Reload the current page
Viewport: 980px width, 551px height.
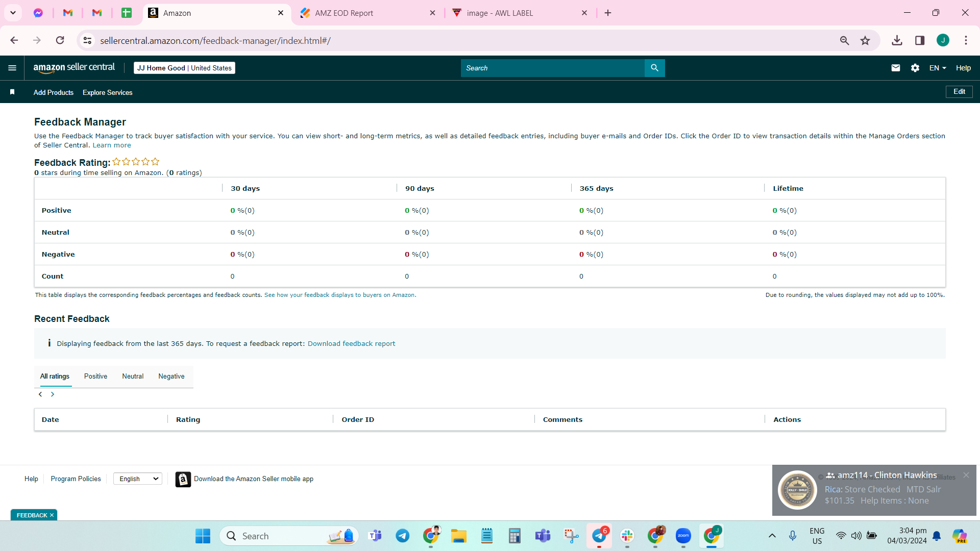pyautogui.click(x=60, y=40)
